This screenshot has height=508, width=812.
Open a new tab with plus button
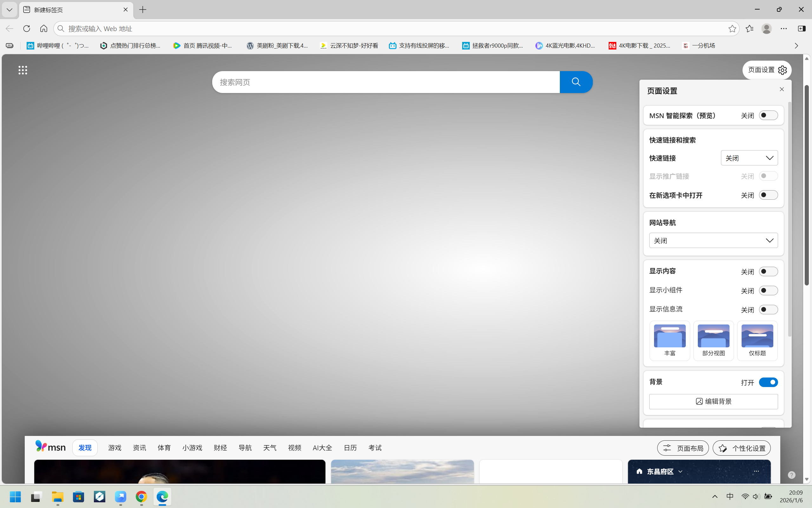pyautogui.click(x=143, y=10)
